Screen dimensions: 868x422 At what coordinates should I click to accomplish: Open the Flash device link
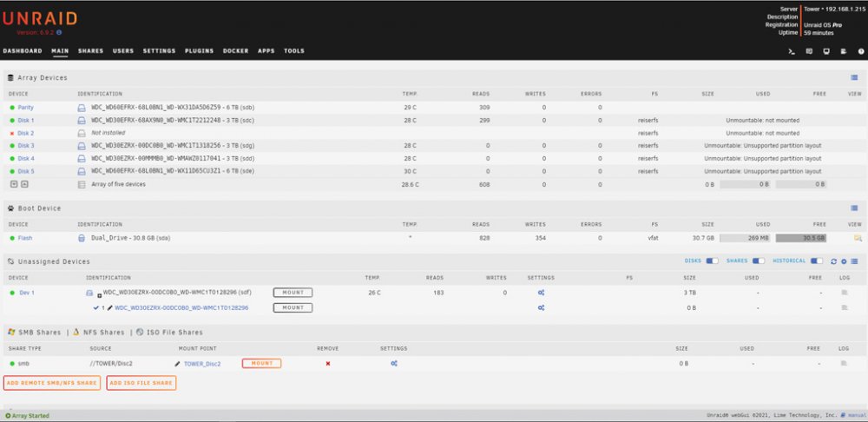pos(25,238)
